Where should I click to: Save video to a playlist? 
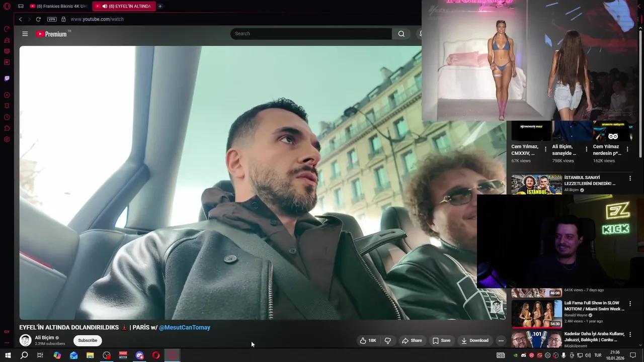pyautogui.click(x=441, y=340)
